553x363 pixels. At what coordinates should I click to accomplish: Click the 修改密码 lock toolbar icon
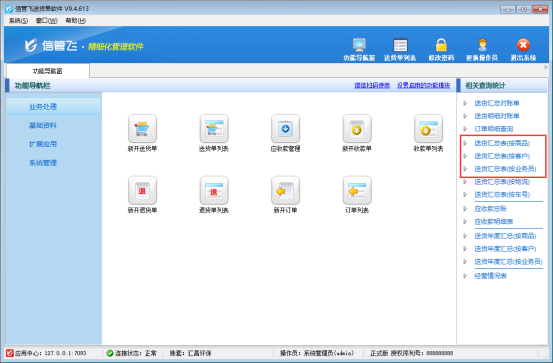pyautogui.click(x=441, y=45)
